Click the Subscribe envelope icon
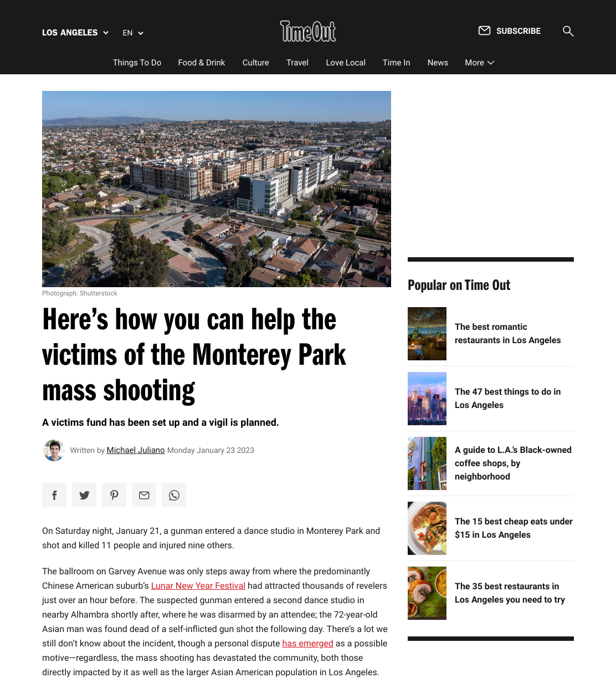The height and width of the screenshot is (678, 616). pos(484,30)
